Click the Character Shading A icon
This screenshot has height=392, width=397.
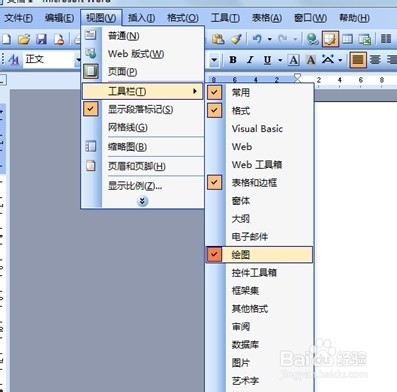pos(311,60)
